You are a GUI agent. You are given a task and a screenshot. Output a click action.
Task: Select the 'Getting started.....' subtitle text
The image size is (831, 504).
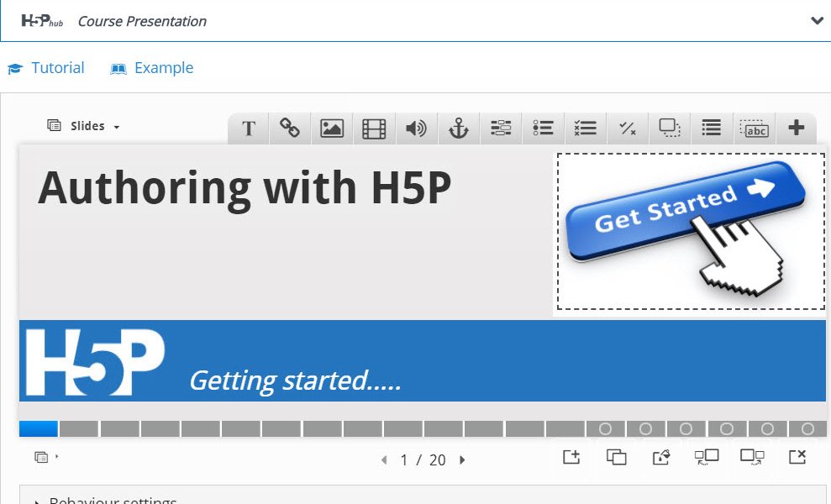295,381
